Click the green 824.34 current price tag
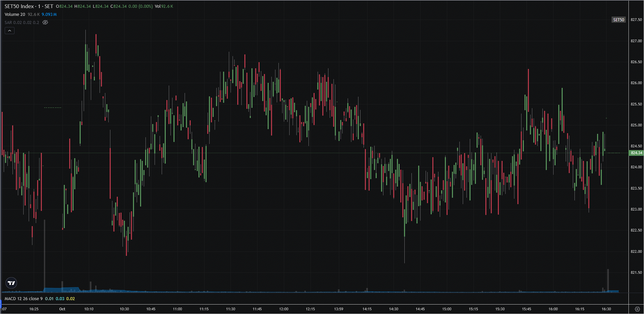The width and height of the screenshot is (644, 314). tap(636, 153)
